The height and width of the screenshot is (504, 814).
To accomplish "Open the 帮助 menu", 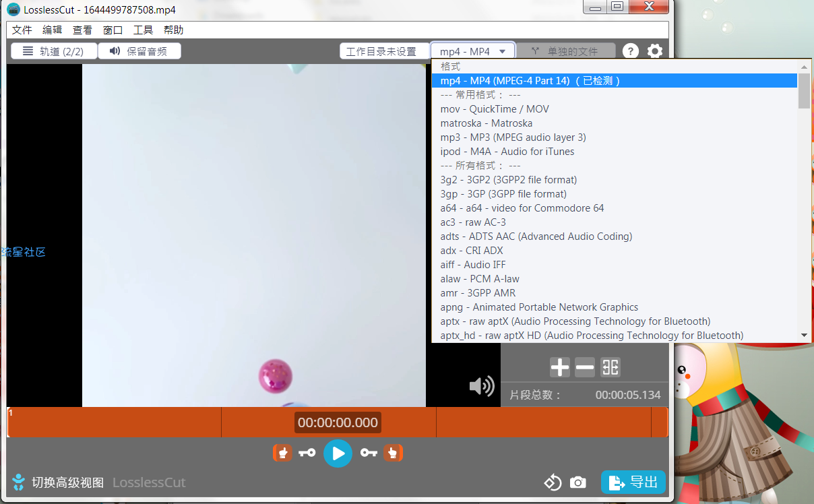I will pyautogui.click(x=174, y=30).
